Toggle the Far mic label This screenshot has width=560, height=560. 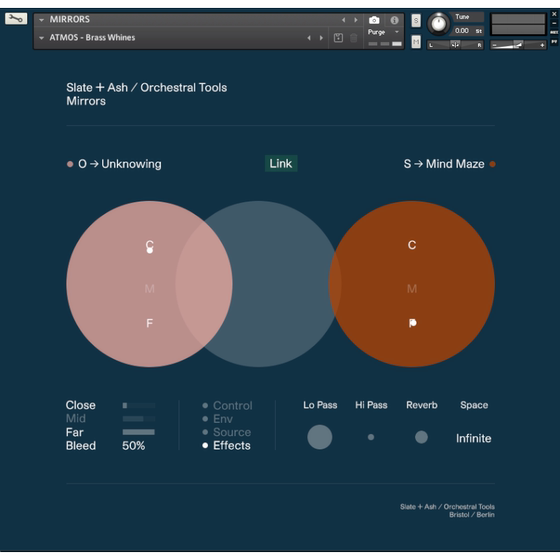(74, 432)
